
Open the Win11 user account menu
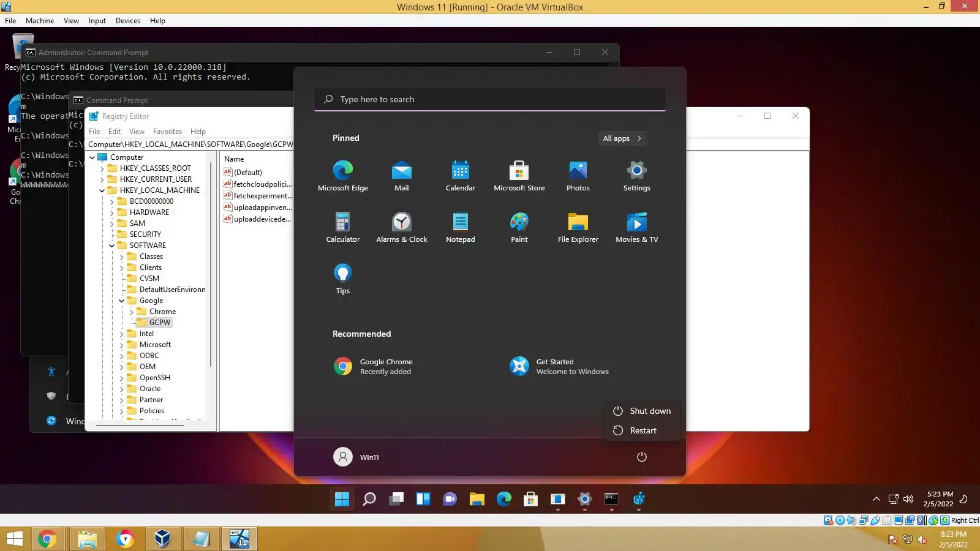point(356,457)
